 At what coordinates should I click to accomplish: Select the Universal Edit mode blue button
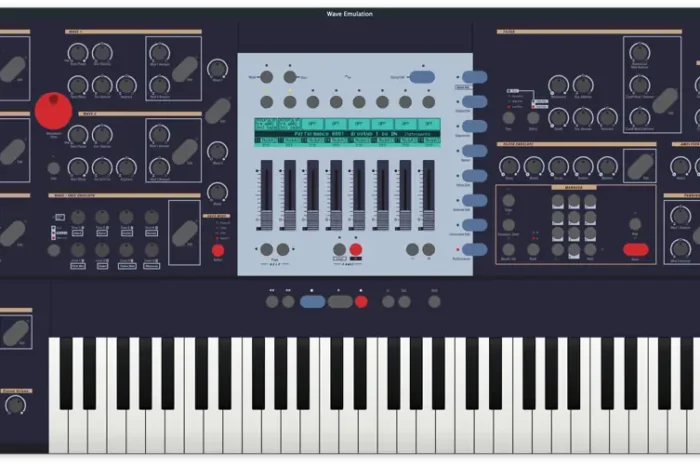click(x=475, y=225)
